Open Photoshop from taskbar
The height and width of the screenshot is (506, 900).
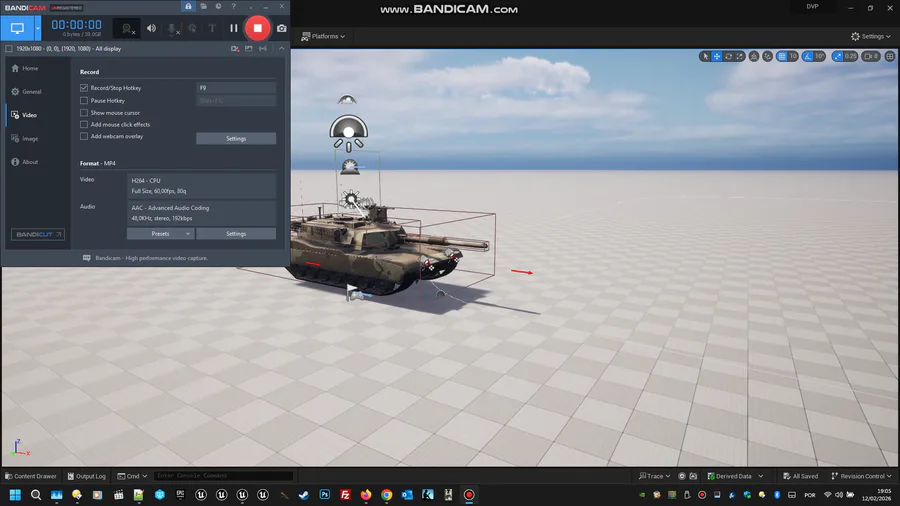coord(324,495)
